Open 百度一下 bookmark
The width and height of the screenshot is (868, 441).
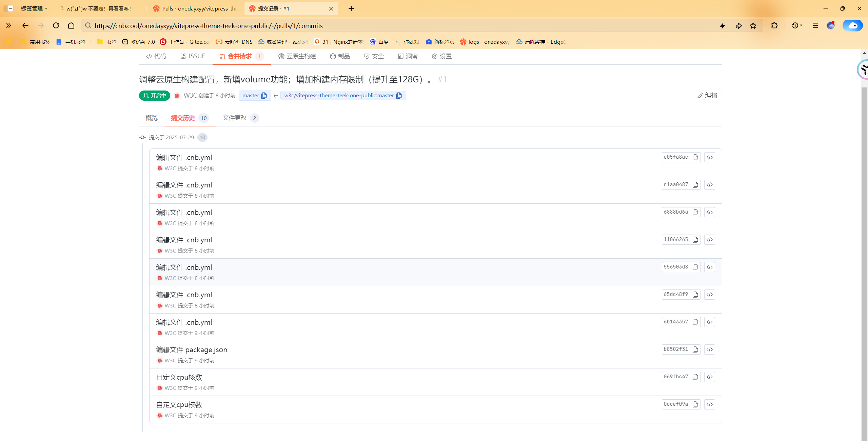click(x=395, y=42)
